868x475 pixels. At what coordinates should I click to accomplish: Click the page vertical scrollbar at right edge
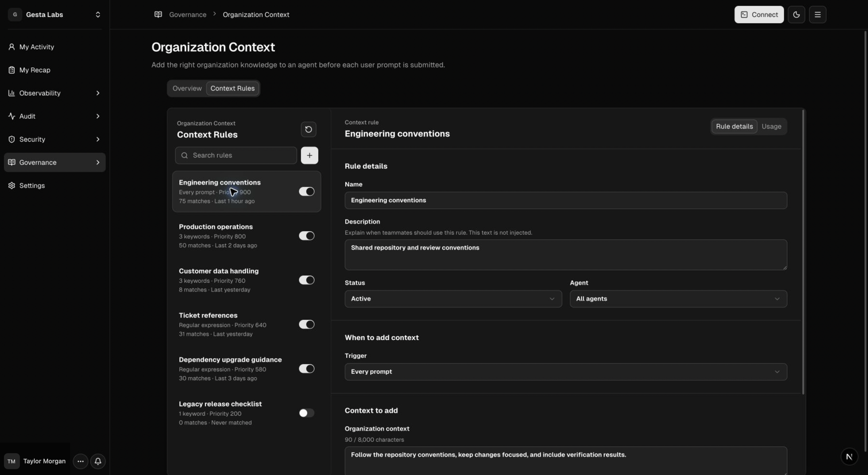point(865,241)
